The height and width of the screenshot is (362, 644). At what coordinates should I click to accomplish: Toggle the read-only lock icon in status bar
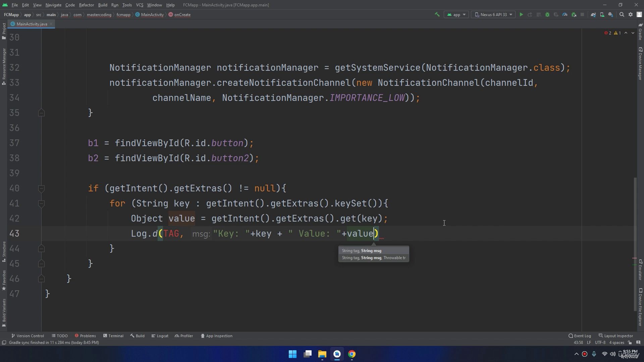click(x=630, y=343)
